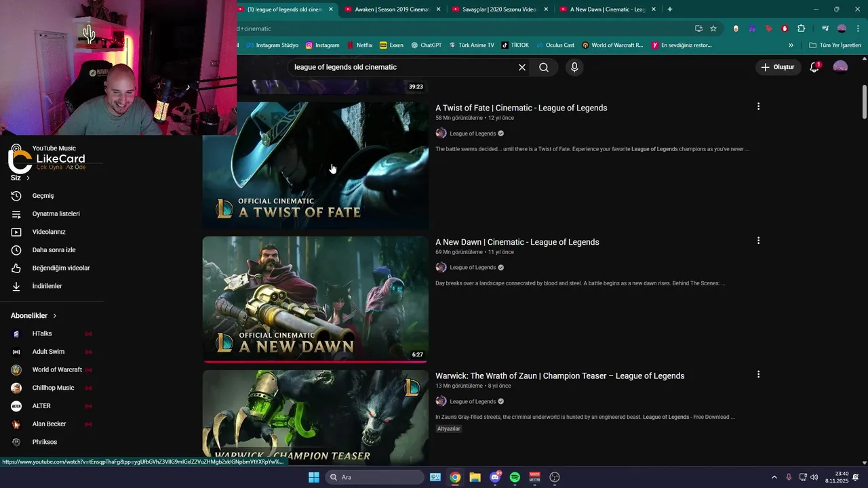Open League of Legends channel avatar under Warwick video

(x=441, y=401)
